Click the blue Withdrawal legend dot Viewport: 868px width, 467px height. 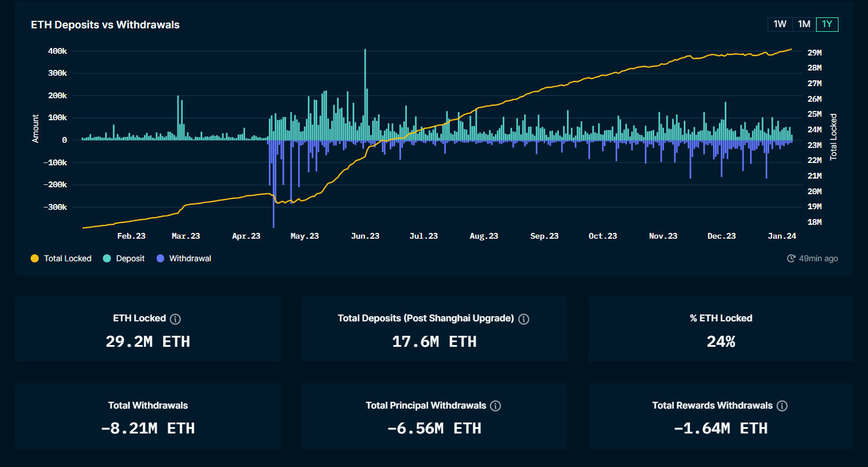(160, 258)
